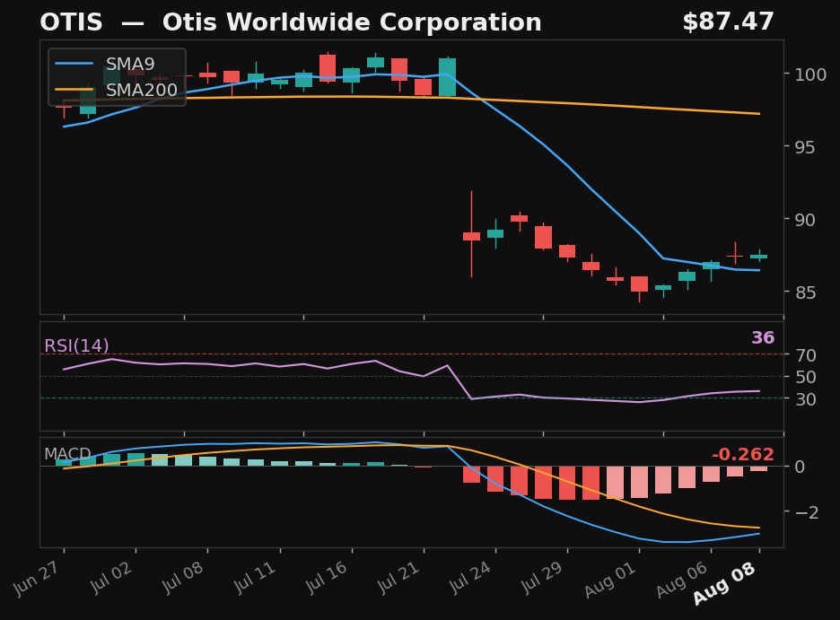
Task: Click the bold Aug 08 date label
Action: pos(725,583)
